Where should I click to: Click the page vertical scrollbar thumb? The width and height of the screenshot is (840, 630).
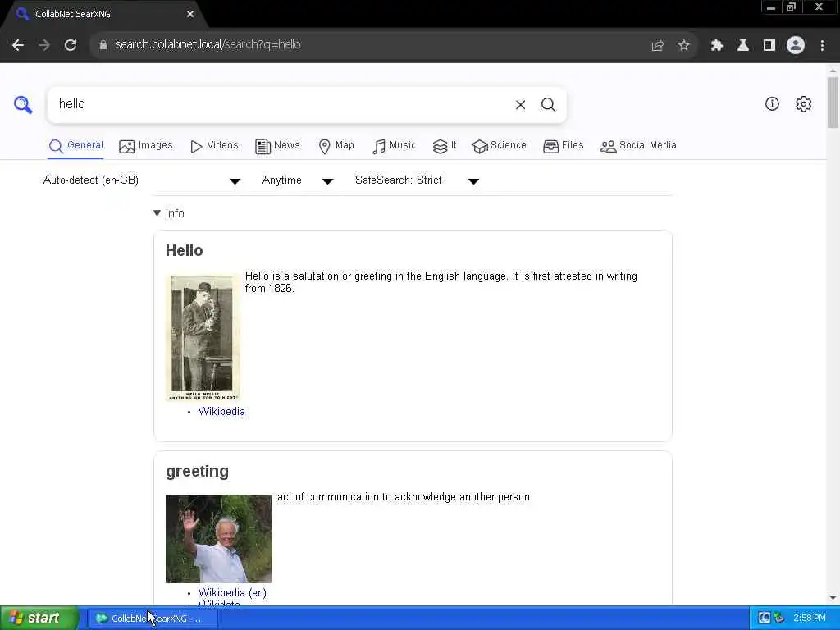pyautogui.click(x=833, y=103)
